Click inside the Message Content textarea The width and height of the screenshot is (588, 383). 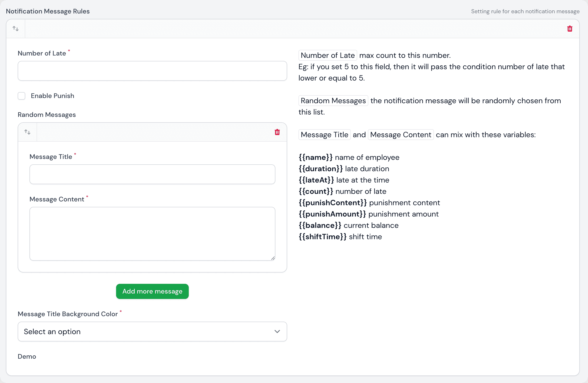point(152,234)
